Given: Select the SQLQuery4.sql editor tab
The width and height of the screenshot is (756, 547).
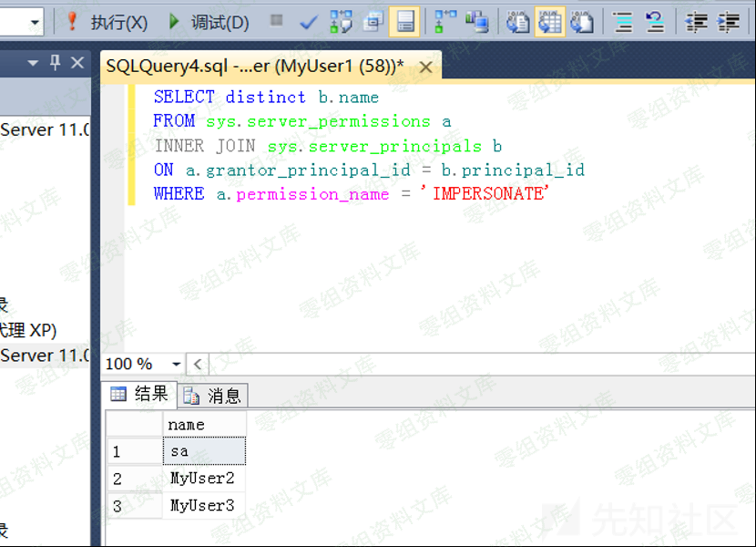Looking at the screenshot, I should coord(255,67).
